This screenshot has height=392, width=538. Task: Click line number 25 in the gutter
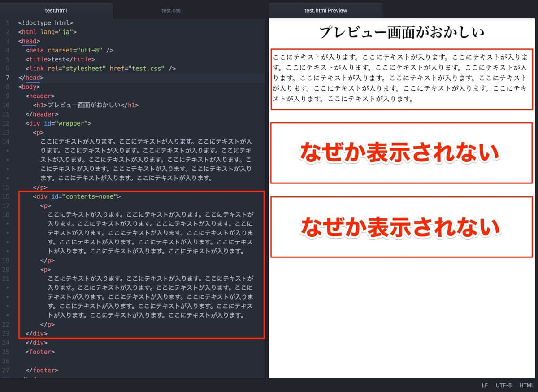[6, 352]
